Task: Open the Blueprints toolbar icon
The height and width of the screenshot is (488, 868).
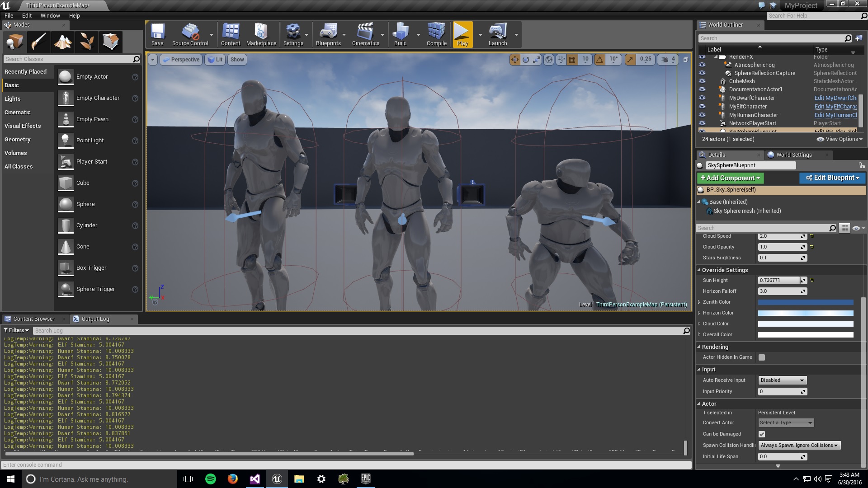Action: [x=328, y=34]
